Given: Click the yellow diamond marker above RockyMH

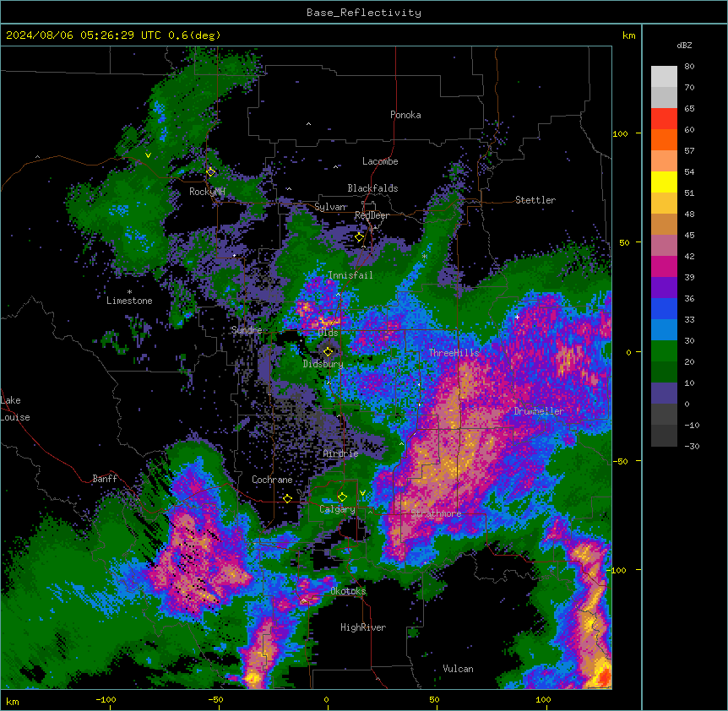Looking at the screenshot, I should tap(210, 172).
